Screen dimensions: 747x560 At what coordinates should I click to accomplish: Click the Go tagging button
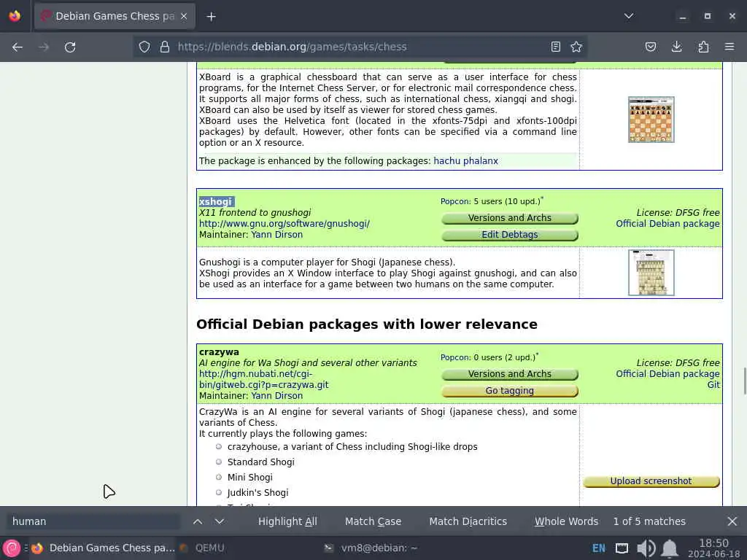click(x=510, y=391)
